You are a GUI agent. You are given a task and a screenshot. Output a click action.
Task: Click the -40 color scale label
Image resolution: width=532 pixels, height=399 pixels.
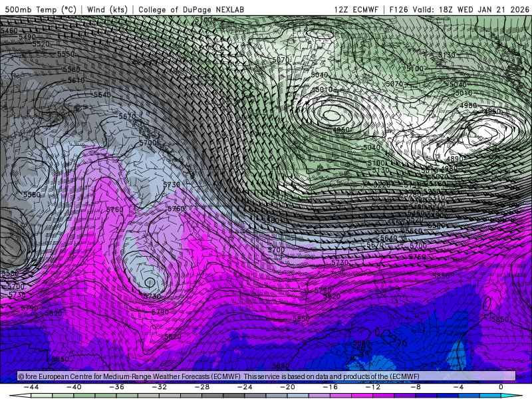[74, 387]
